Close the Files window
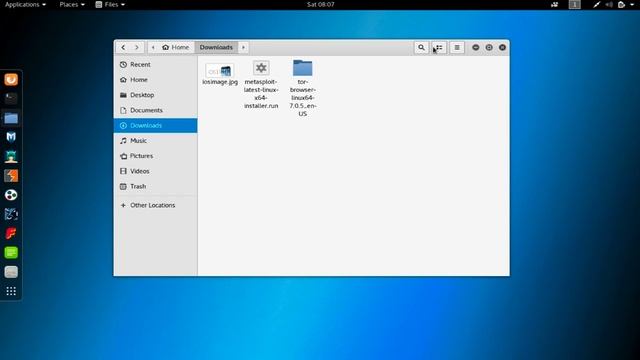Viewport: 640px width, 360px height. pos(502,47)
